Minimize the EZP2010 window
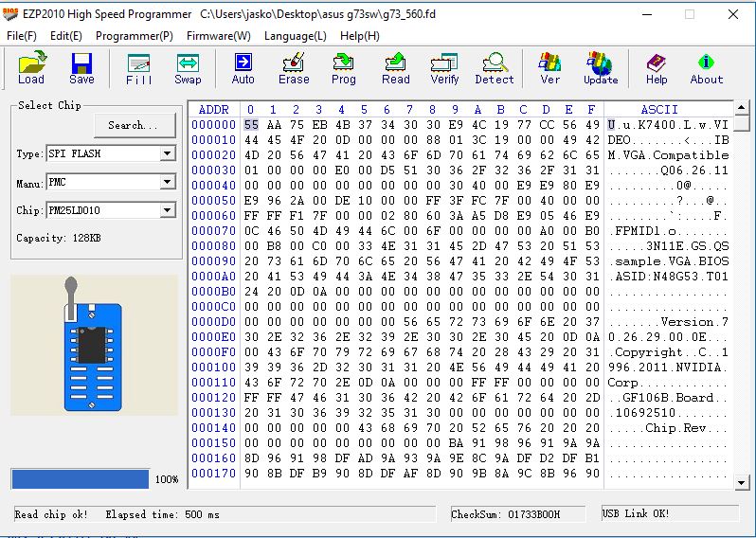 pos(647,14)
